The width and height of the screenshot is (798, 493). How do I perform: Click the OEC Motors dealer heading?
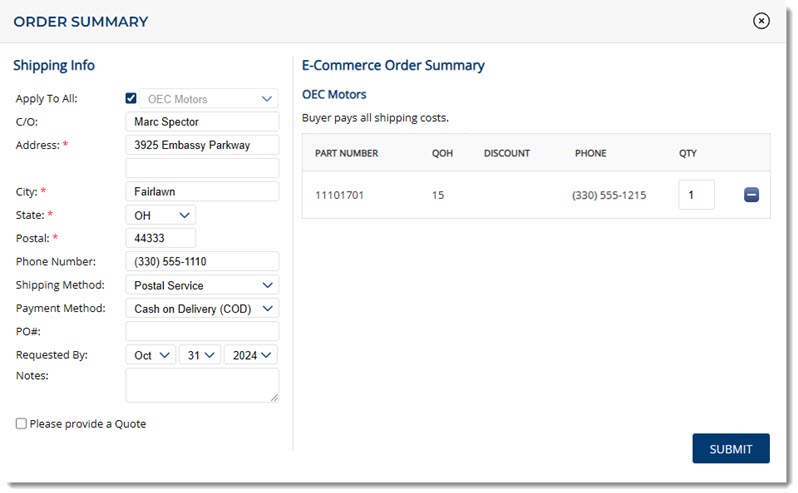point(334,94)
